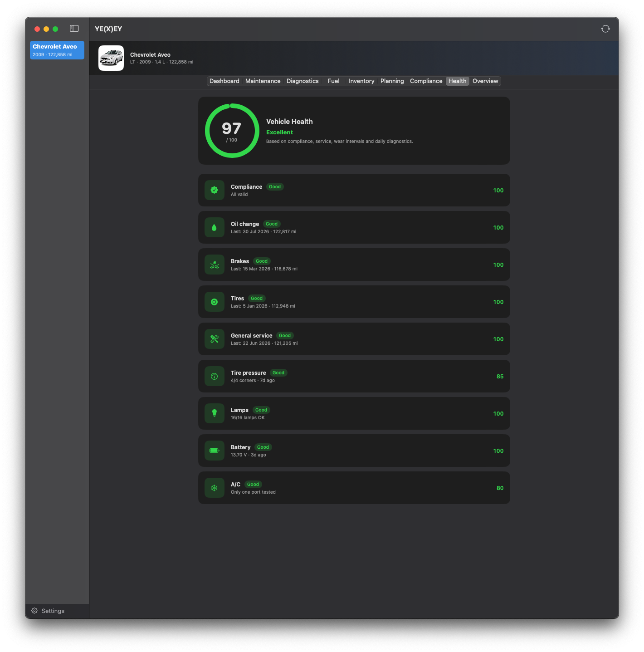Click the Compliance badge seal icon
The image size is (644, 652).
(x=215, y=190)
